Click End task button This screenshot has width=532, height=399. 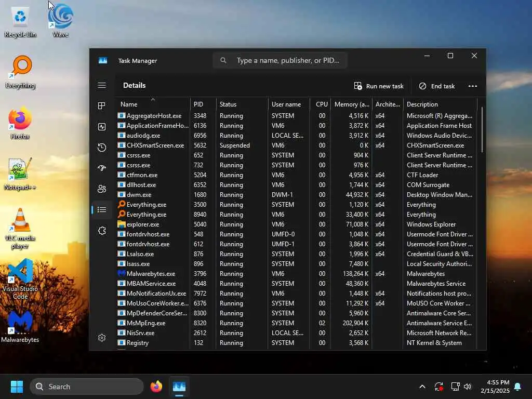437,86
